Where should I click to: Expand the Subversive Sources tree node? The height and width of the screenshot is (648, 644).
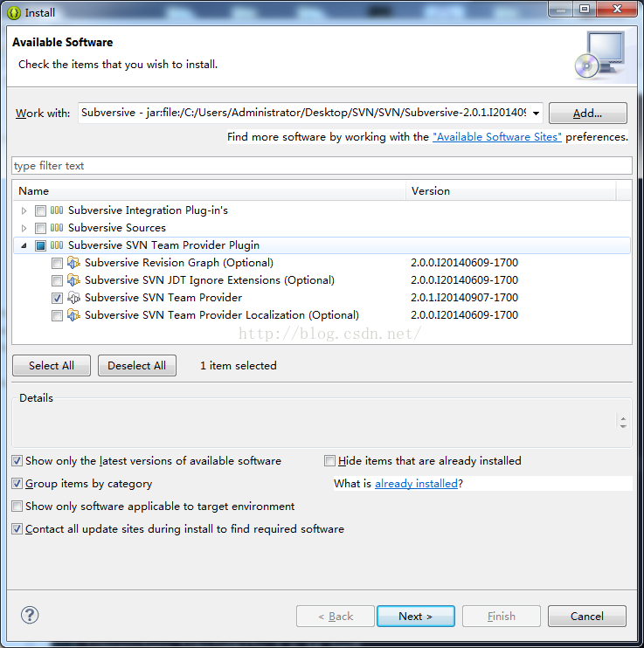point(24,228)
